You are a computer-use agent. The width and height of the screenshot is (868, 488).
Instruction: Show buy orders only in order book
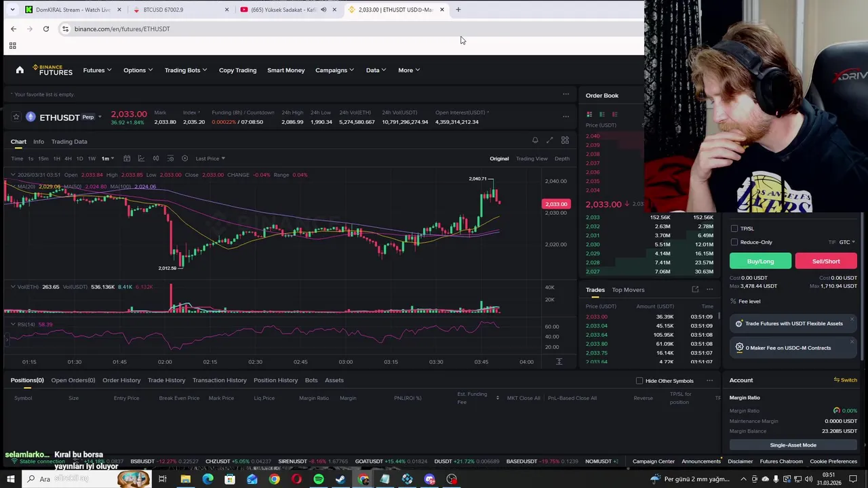click(602, 115)
